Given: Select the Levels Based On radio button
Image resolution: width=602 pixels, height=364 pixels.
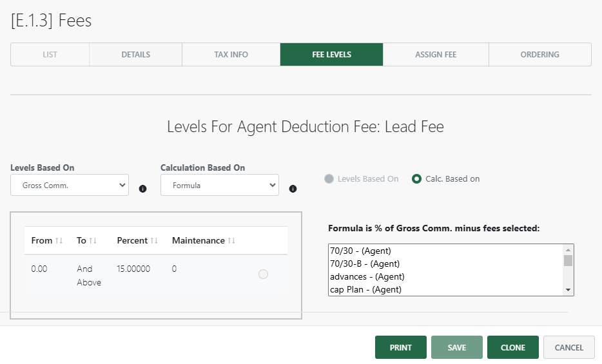Looking at the screenshot, I should click(x=329, y=179).
